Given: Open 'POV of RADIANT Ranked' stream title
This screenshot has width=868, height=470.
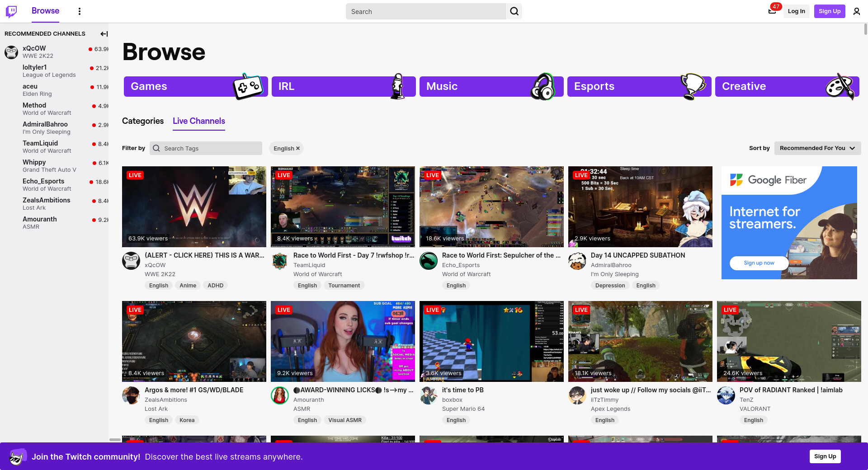Looking at the screenshot, I should [791, 390].
